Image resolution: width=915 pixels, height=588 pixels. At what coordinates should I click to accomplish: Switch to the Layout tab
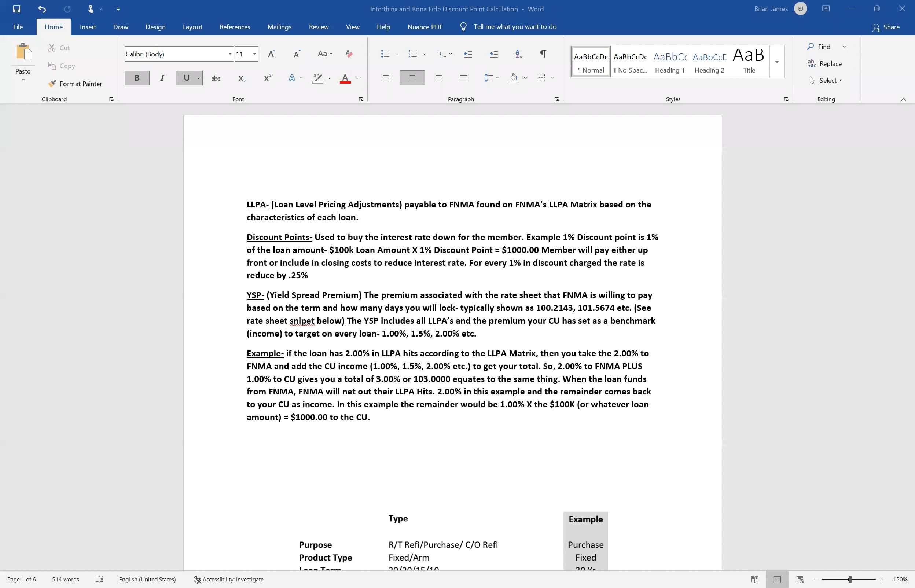click(192, 27)
